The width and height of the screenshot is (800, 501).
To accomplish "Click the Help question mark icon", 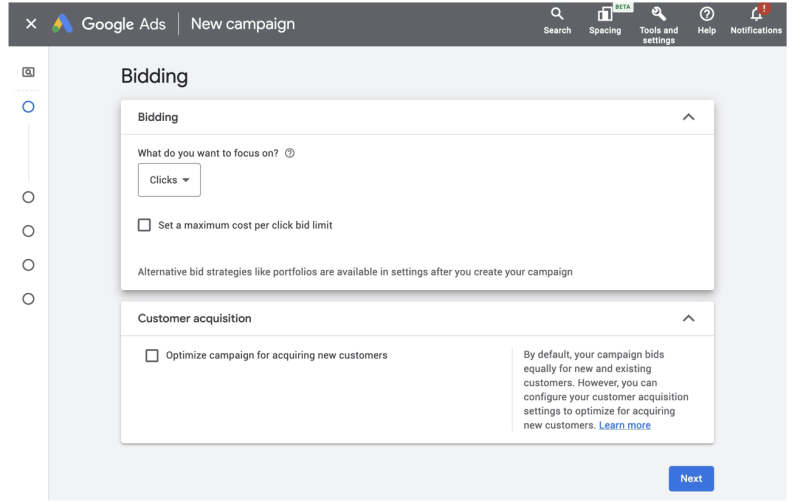I will coord(707,14).
